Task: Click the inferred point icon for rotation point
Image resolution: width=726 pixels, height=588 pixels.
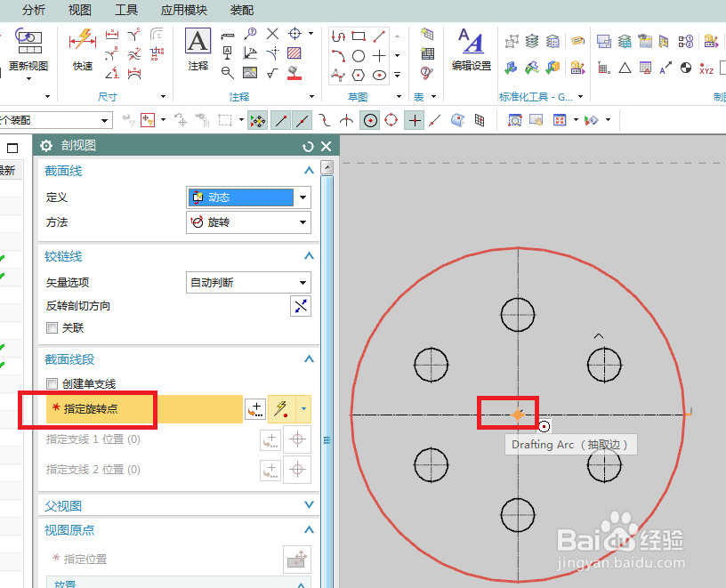Action: pyautogui.click(x=281, y=409)
